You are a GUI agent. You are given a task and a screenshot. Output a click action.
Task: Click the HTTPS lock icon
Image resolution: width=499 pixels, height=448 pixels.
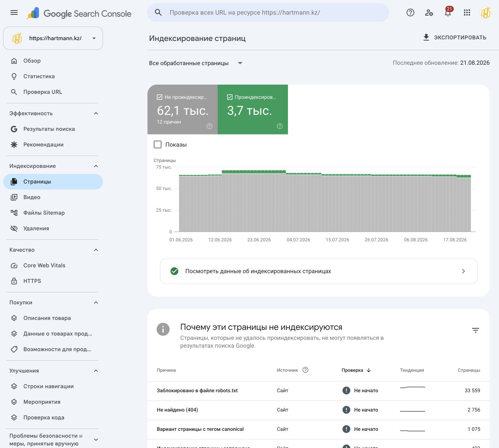(x=14, y=281)
